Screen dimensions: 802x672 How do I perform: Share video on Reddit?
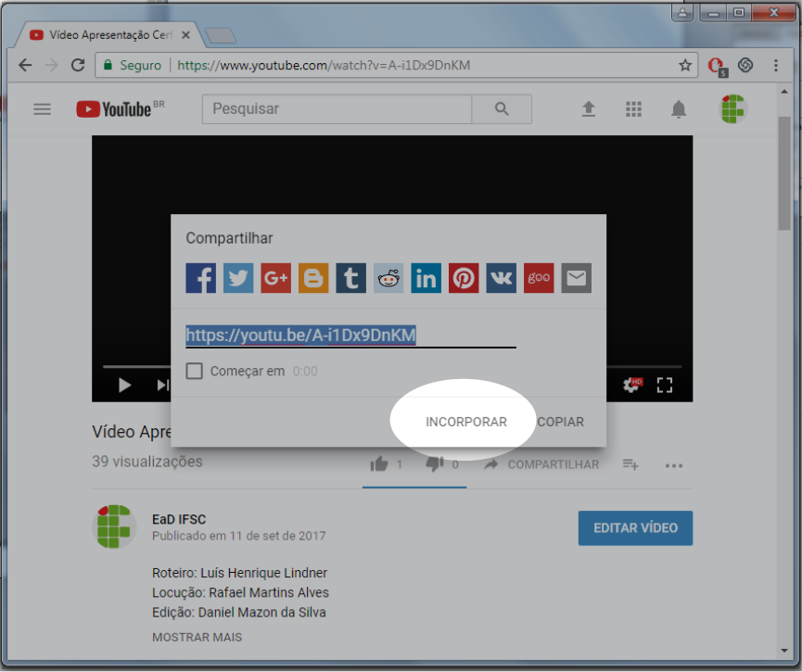tap(388, 278)
